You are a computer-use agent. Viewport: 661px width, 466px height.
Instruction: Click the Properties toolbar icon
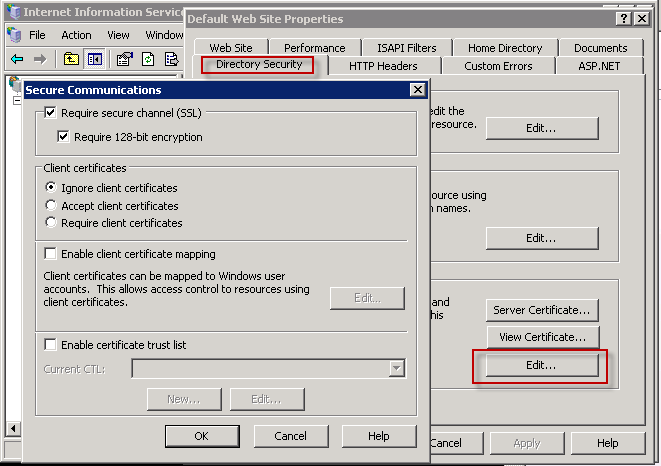124,59
